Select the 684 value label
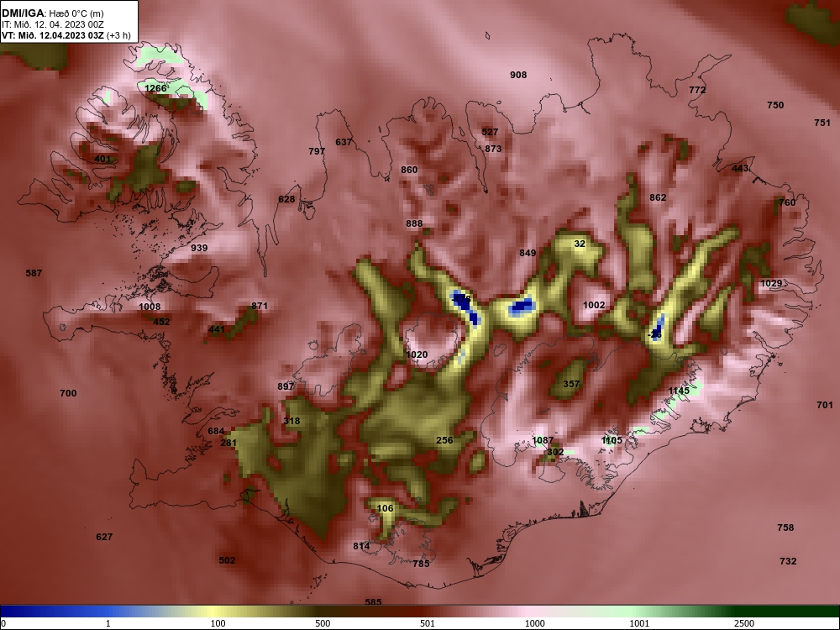Viewport: 840px width, 630px height. 217,431
